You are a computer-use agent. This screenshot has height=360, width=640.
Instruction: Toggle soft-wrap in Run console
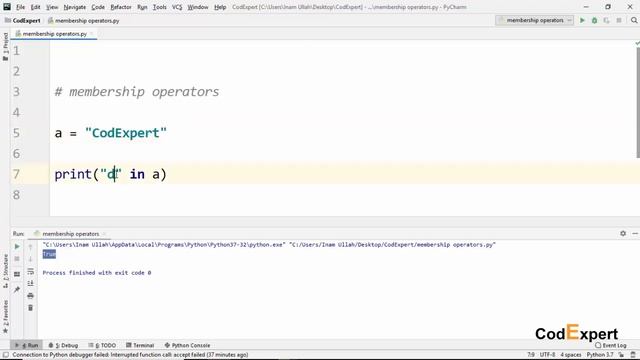pyautogui.click(x=31, y=271)
